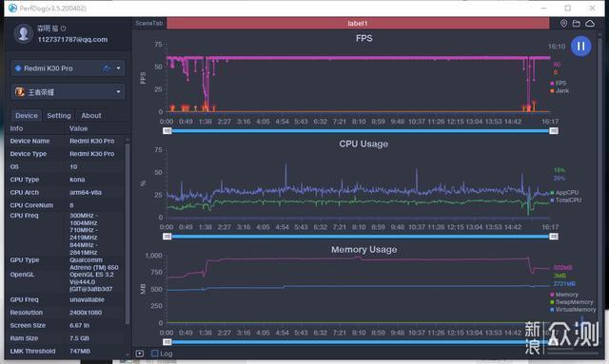This screenshot has height=364, width=609.
Task: Select the CPU Arch value arm64-v8a
Action: click(x=86, y=193)
